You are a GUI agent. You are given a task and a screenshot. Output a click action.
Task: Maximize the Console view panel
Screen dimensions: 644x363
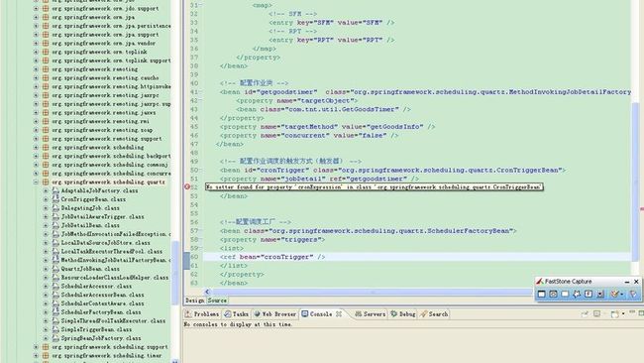click(x=641, y=313)
